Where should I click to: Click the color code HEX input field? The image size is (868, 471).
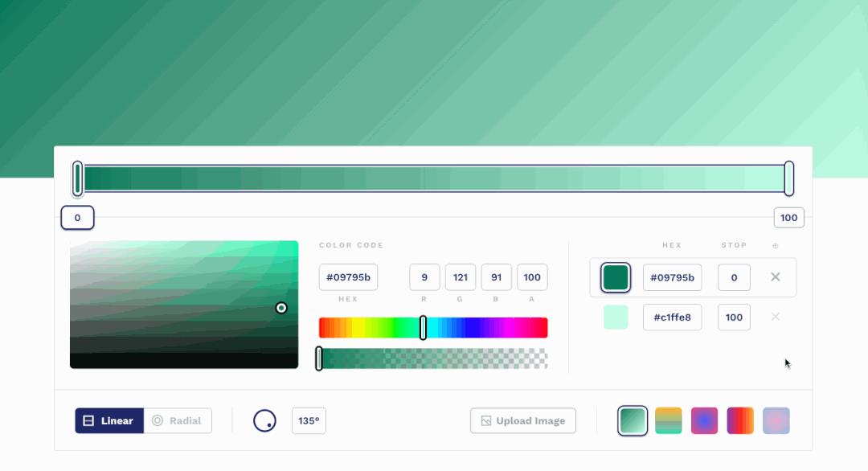click(x=348, y=277)
